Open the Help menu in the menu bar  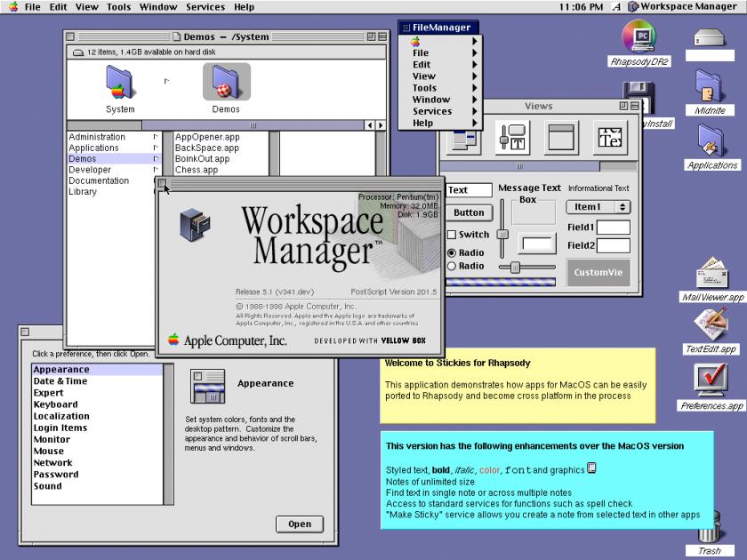coord(244,7)
